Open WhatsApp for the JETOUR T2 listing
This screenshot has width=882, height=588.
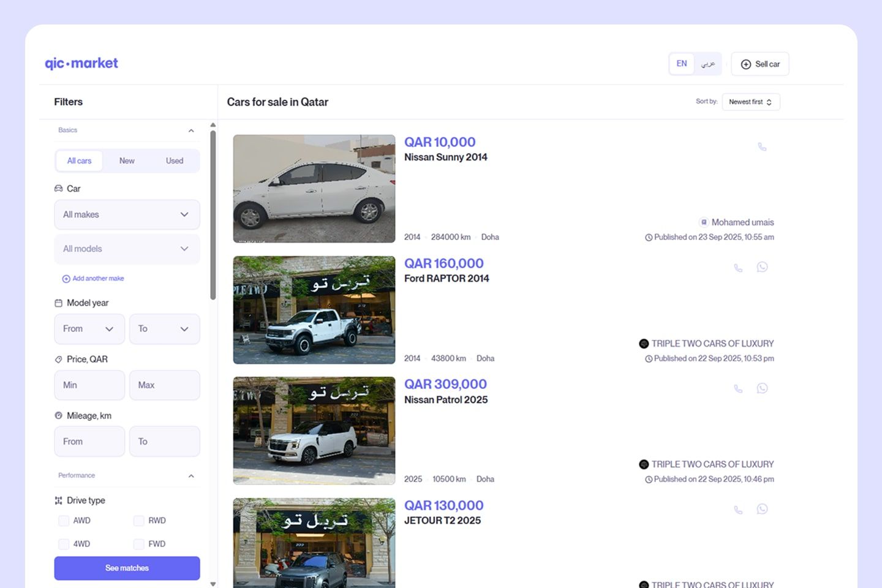pyautogui.click(x=762, y=509)
